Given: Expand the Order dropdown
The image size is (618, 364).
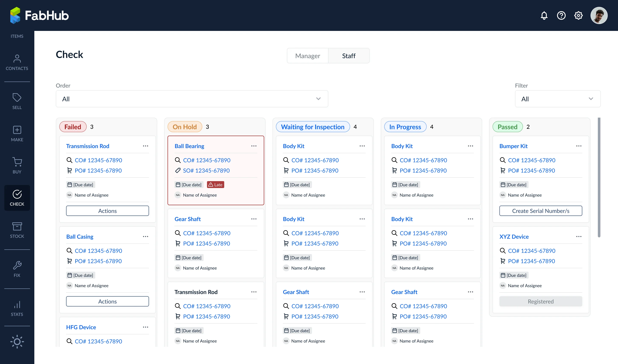Looking at the screenshot, I should pyautogui.click(x=192, y=99).
